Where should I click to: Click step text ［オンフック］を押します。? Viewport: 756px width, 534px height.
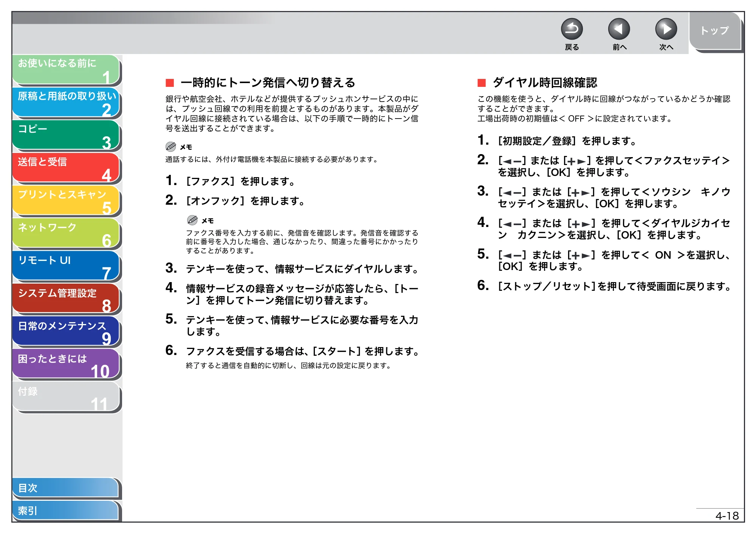(x=245, y=201)
